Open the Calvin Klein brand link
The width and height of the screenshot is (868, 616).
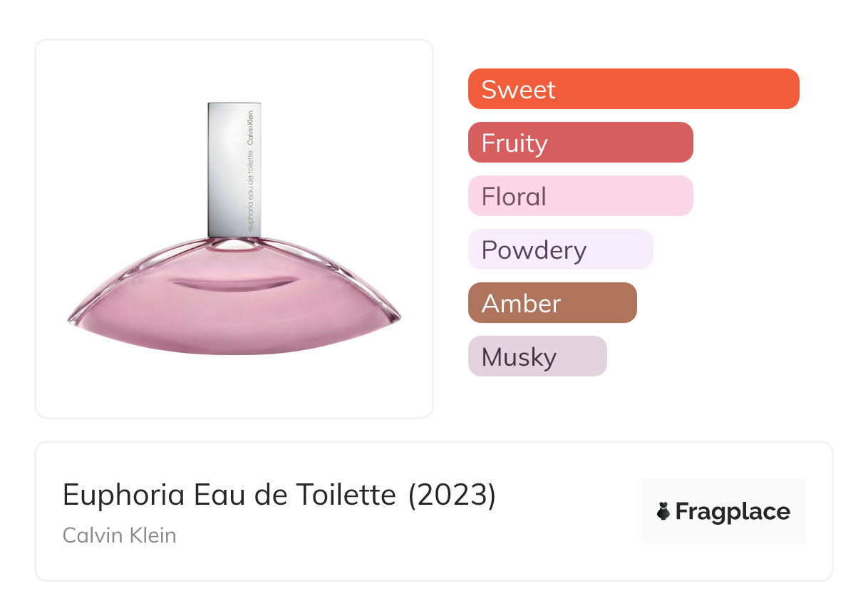pyautogui.click(x=119, y=535)
